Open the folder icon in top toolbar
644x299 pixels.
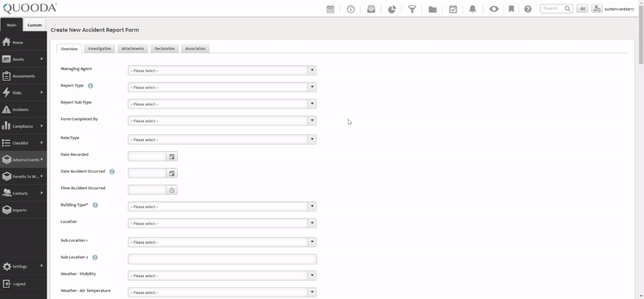pos(432,9)
